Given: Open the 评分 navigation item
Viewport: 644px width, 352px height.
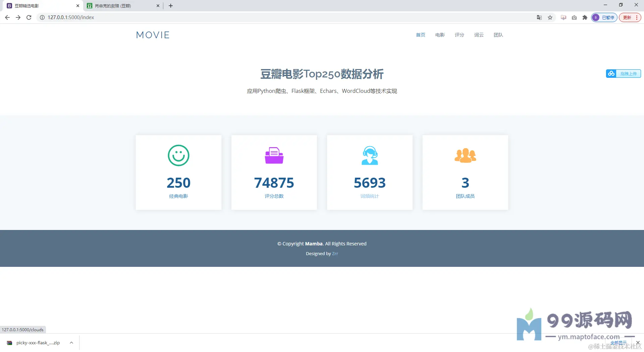Looking at the screenshot, I should [x=460, y=35].
